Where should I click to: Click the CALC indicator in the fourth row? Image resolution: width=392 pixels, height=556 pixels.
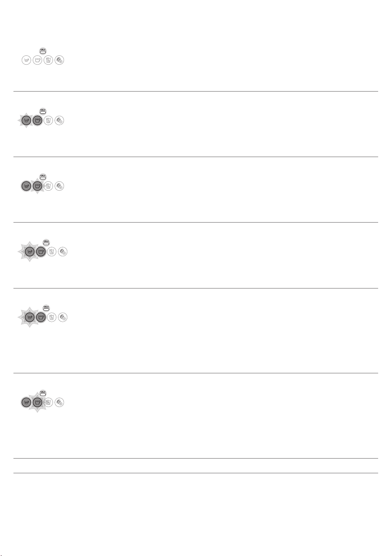tap(46, 242)
